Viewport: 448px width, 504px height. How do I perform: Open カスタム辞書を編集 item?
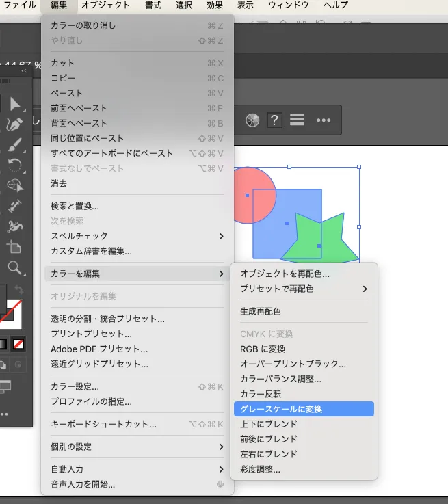tap(137, 251)
